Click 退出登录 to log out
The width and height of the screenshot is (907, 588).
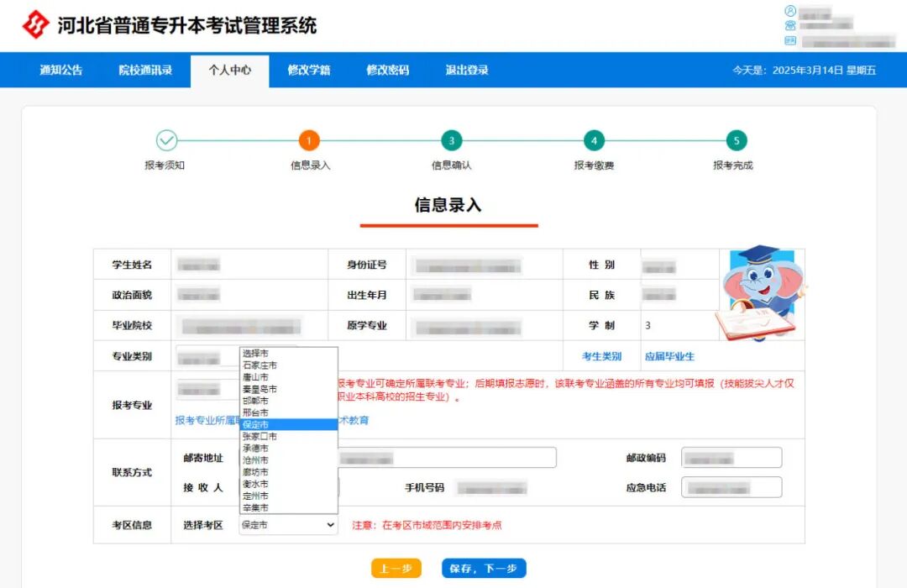[x=467, y=71]
